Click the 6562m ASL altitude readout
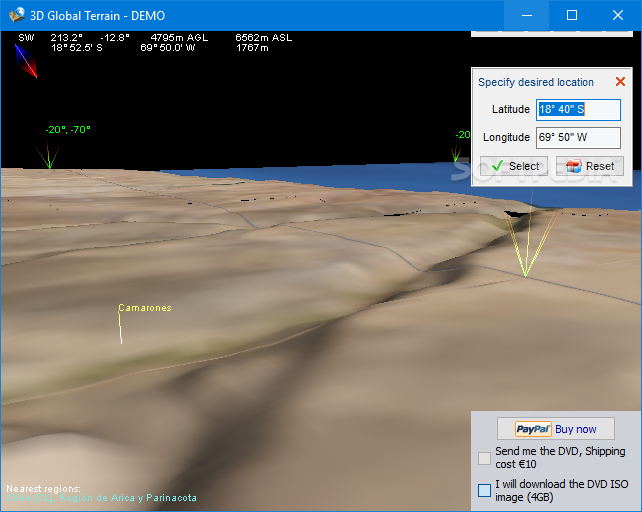Screen dimensions: 642x512 264,38
